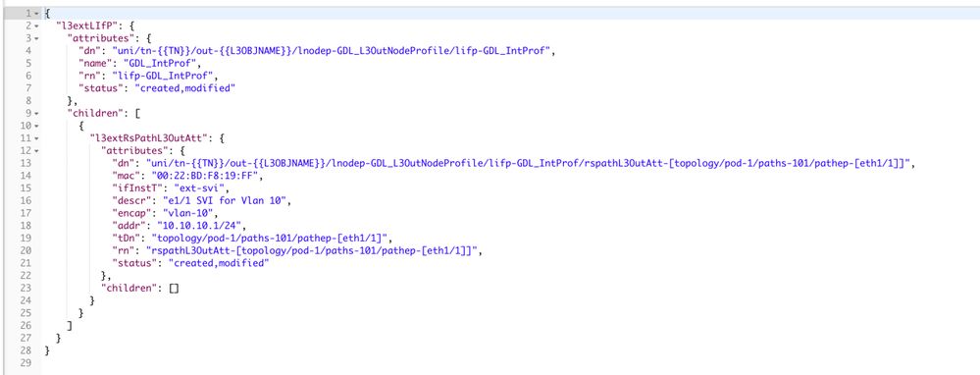980x375 pixels.
Task: Click the "vlan-10" encap value
Action: pyautogui.click(x=181, y=213)
